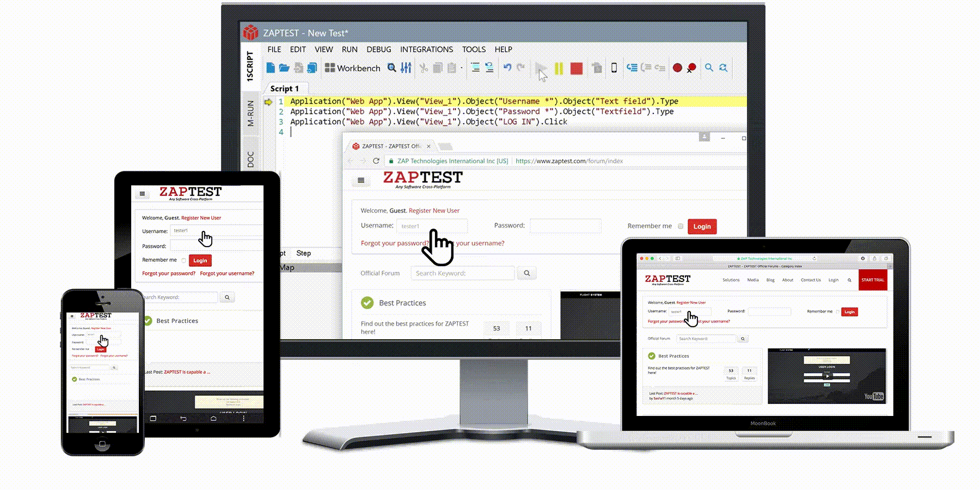Viewport: 980px width, 490px height.
Task: Click the Username field on monitor browser
Action: [432, 226]
